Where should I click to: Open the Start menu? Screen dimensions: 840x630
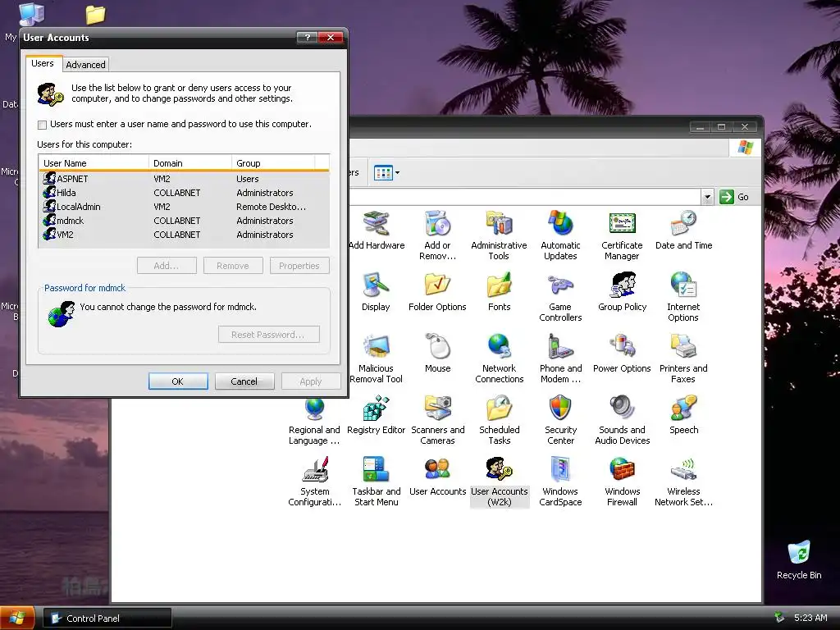pyautogui.click(x=17, y=619)
